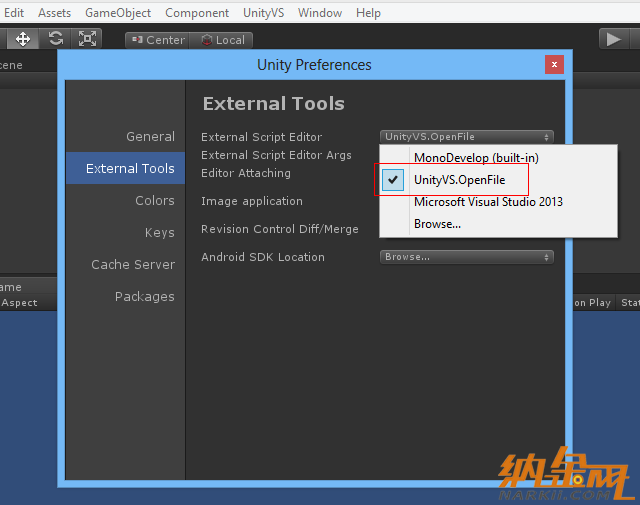Click the Revision Control Diff/Merge label
The width and height of the screenshot is (640, 505).
tap(280, 229)
